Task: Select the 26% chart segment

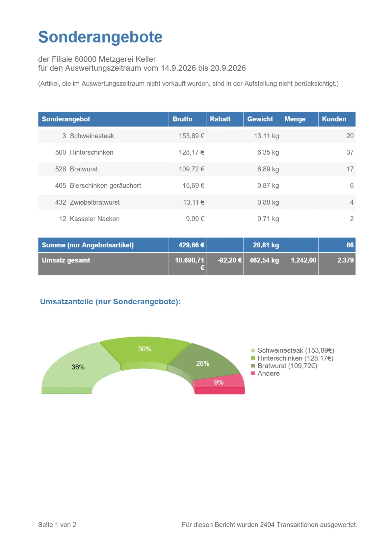Action: click(x=203, y=363)
